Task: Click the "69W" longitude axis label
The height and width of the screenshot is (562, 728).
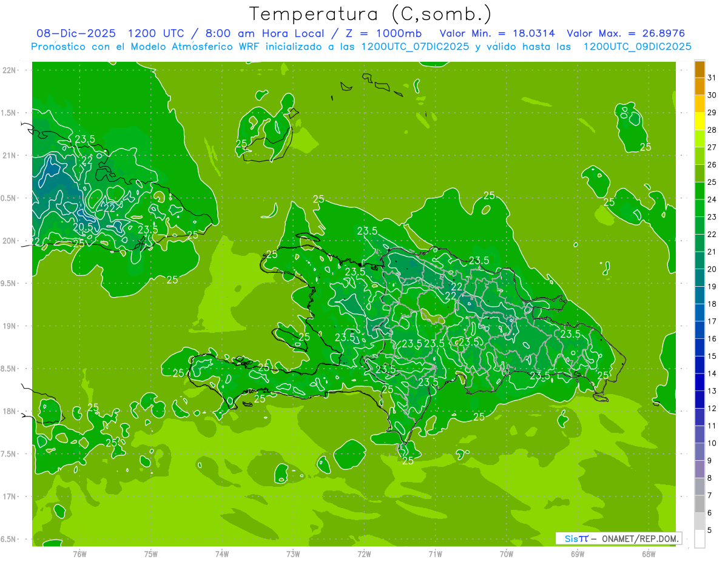Action: 578,554
